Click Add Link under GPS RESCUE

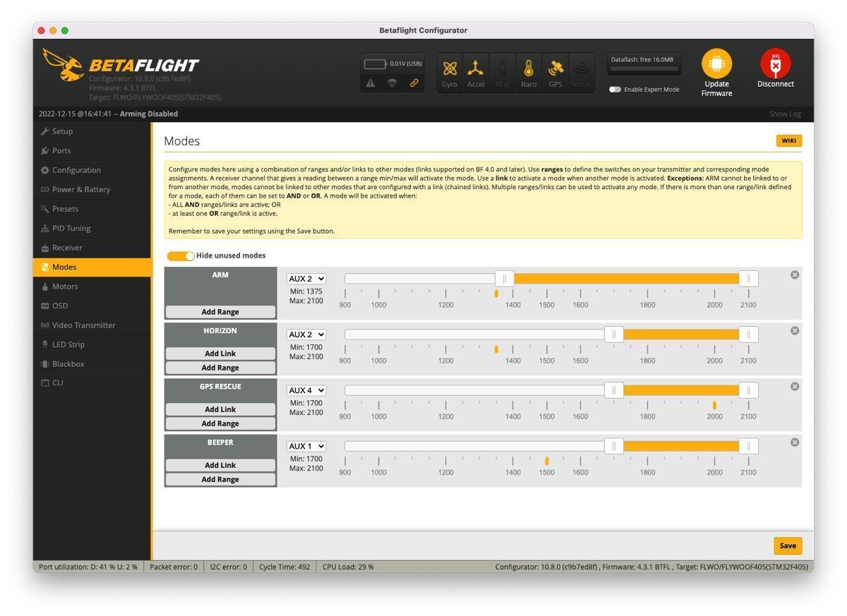pos(220,409)
